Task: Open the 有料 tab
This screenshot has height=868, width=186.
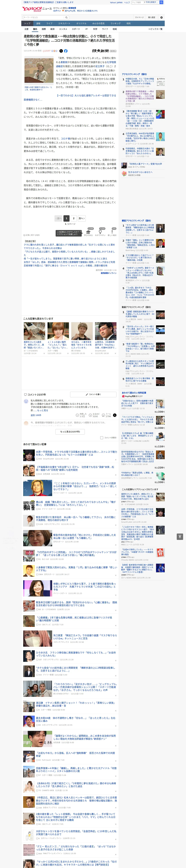Action: 128,24
